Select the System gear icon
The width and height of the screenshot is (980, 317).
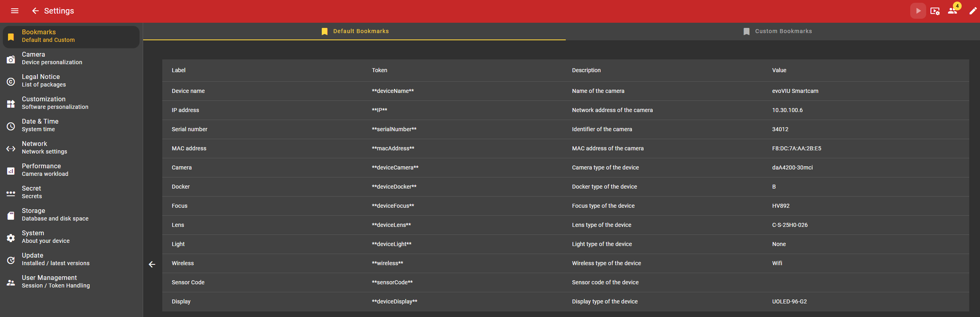coord(11,238)
